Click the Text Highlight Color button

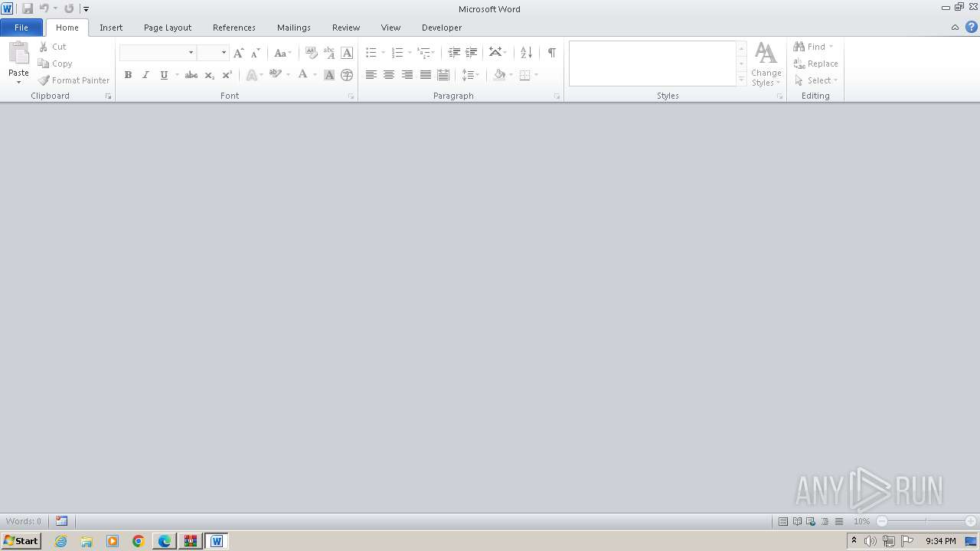[275, 75]
